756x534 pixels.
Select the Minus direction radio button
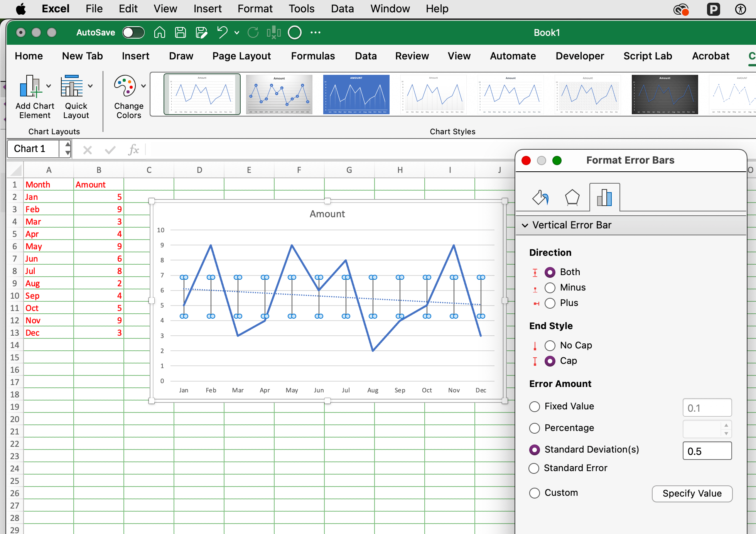click(x=550, y=288)
